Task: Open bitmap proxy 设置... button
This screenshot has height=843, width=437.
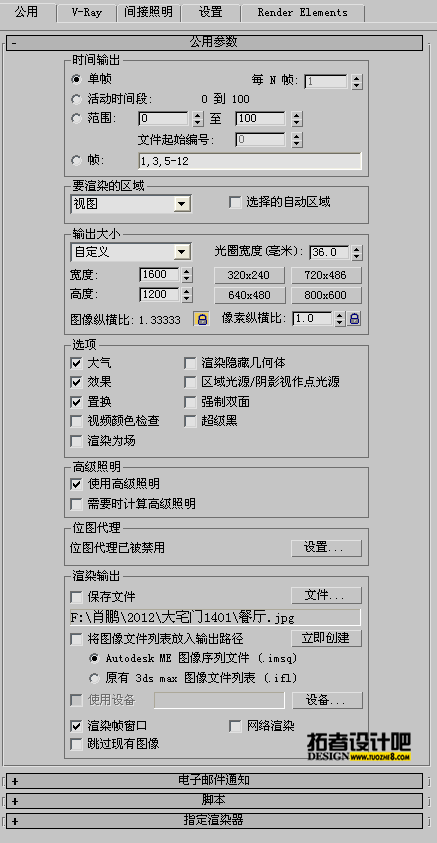Action: [326, 548]
